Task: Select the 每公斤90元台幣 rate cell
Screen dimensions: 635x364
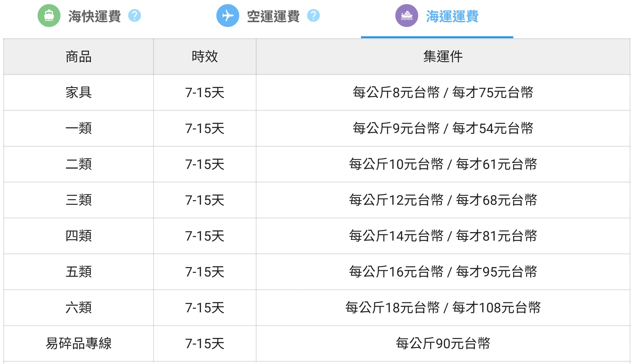Action: coord(443,344)
